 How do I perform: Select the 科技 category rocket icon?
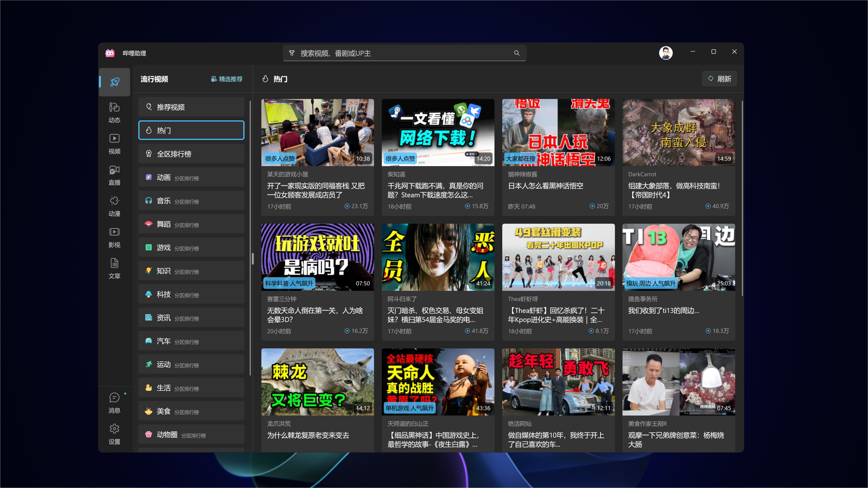tap(149, 294)
